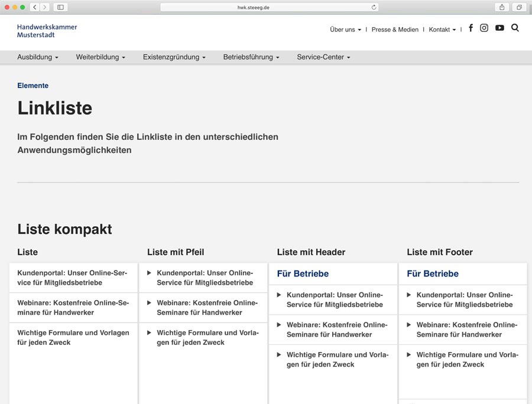Show all tabs overview icon
This screenshot has height=404, width=532.
(x=519, y=7)
